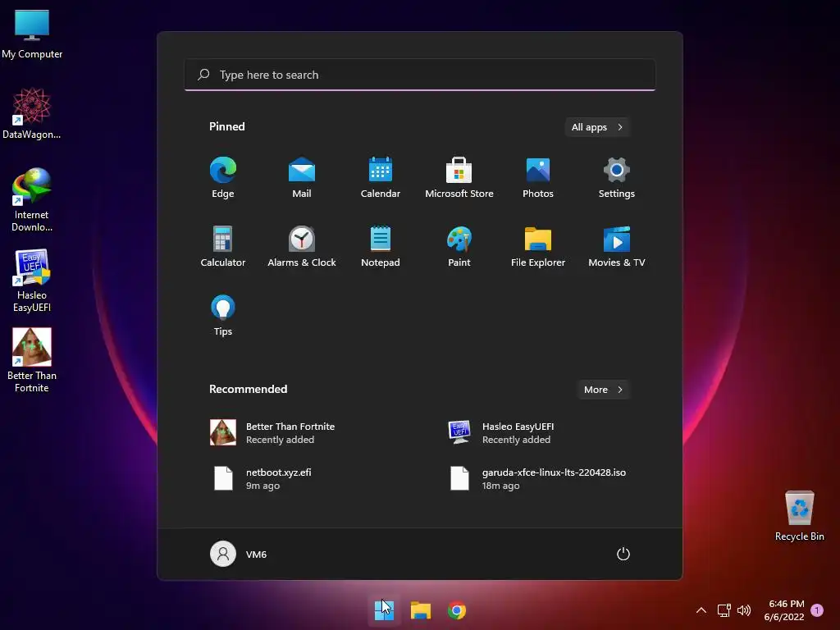
Task: Click the Start button on the taskbar
Action: [x=384, y=610]
